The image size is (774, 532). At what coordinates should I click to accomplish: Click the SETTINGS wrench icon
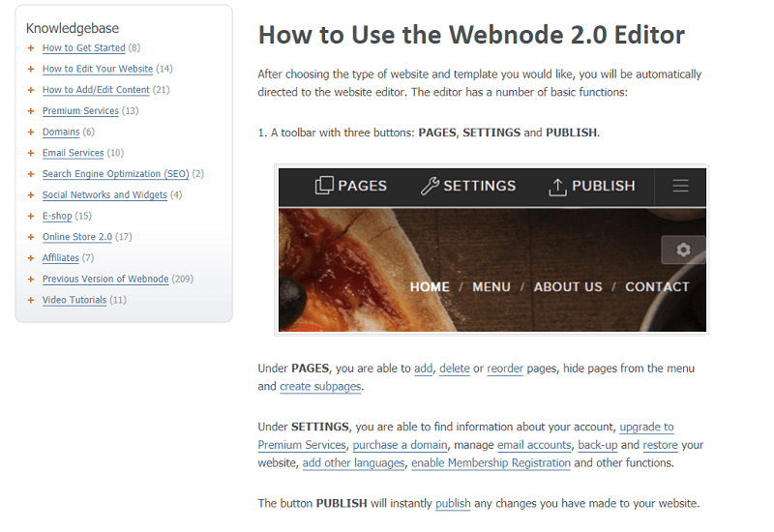point(430,186)
